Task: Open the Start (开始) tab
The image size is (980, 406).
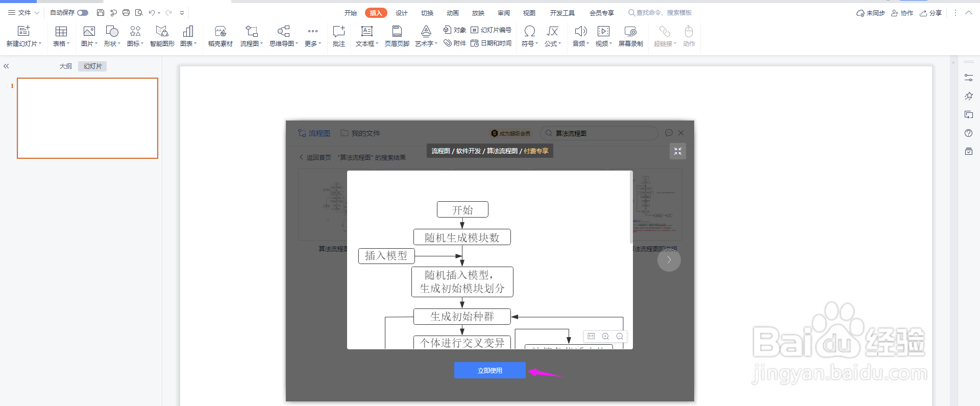Action: point(351,13)
